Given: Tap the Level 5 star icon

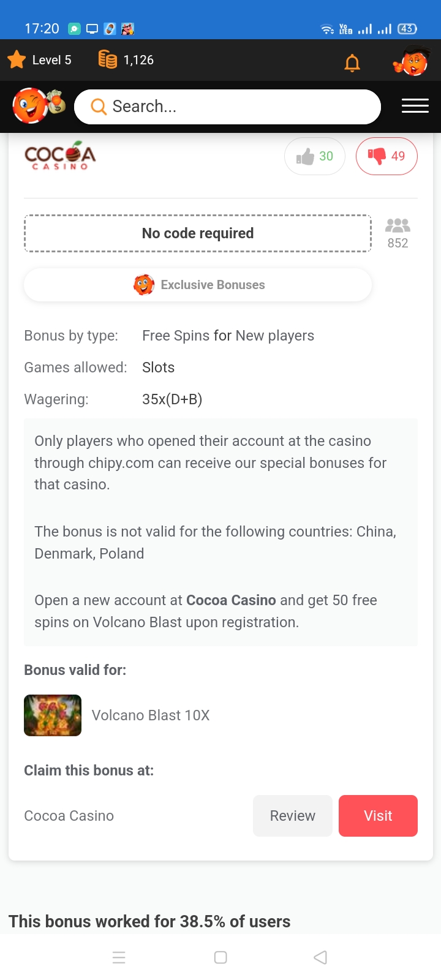Looking at the screenshot, I should coord(17,60).
